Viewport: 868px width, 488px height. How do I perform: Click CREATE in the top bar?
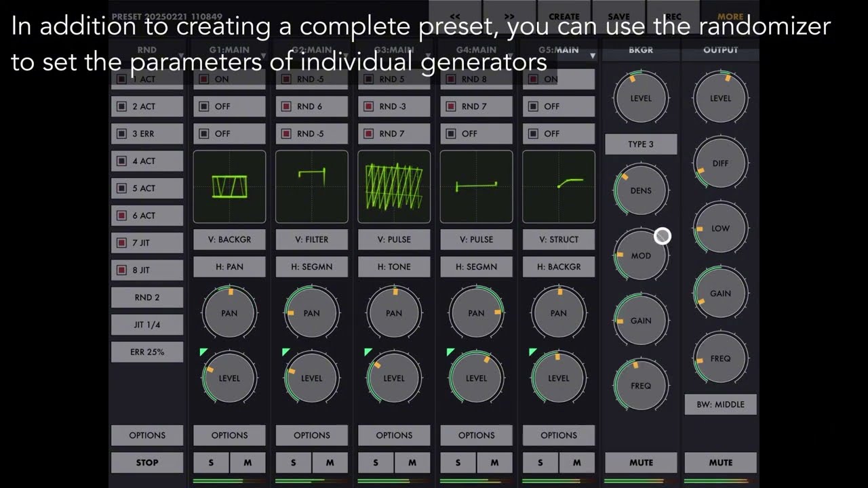pos(564,16)
